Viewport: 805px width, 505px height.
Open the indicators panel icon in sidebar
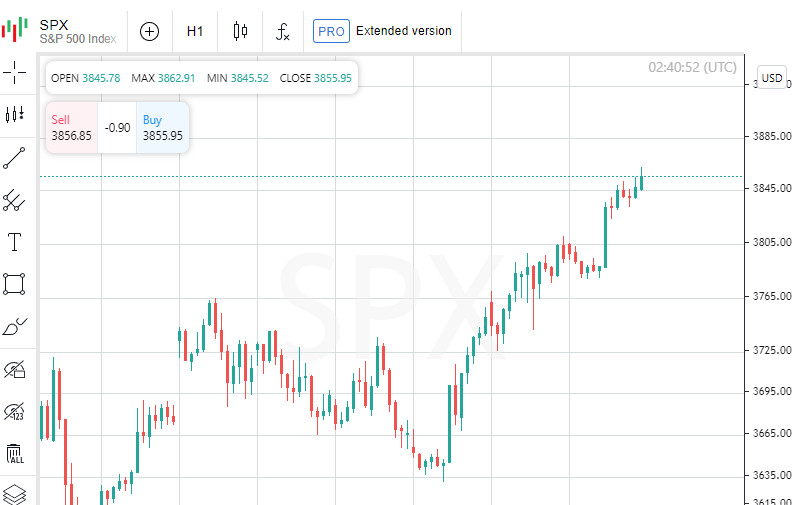[x=14, y=114]
